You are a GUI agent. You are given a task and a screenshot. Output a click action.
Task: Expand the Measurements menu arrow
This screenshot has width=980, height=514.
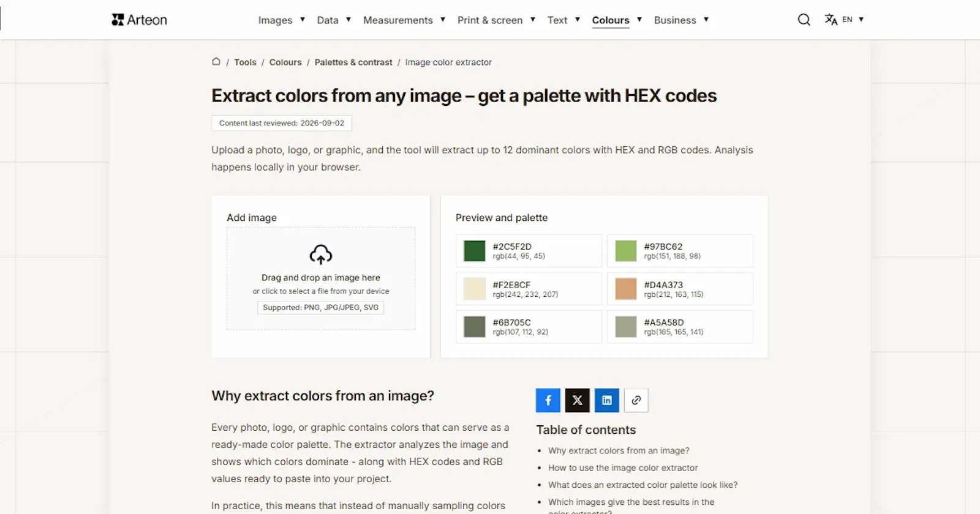(443, 20)
